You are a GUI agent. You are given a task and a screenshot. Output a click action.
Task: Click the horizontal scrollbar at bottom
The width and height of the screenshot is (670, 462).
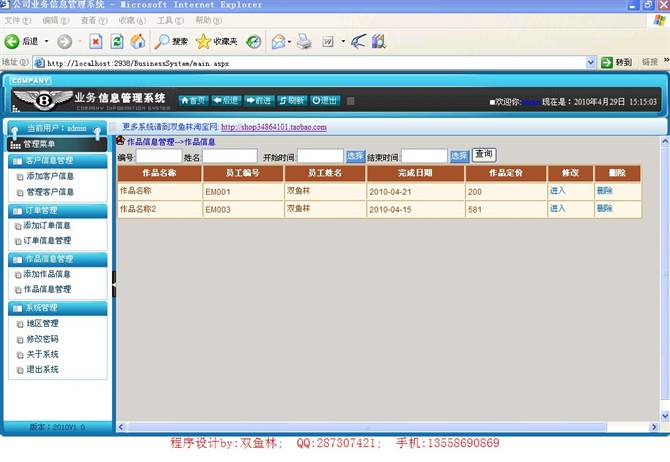point(366,427)
